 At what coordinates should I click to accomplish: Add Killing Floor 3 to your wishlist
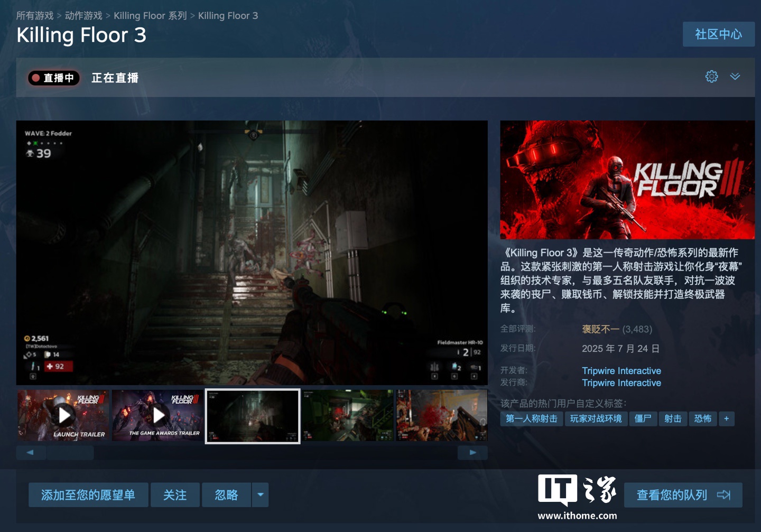tap(88, 495)
